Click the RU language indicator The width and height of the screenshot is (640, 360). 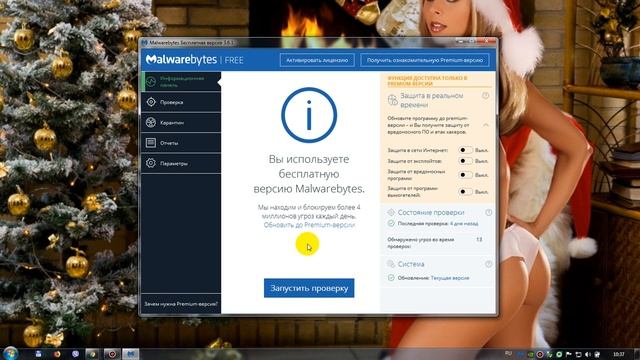pyautogui.click(x=509, y=353)
